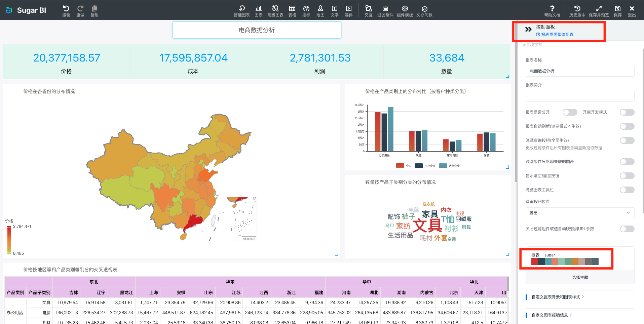Viewport: 644px width, 324px height.
Task: Click the 价格 metric card value 20,377,158.57
Action: click(67, 58)
